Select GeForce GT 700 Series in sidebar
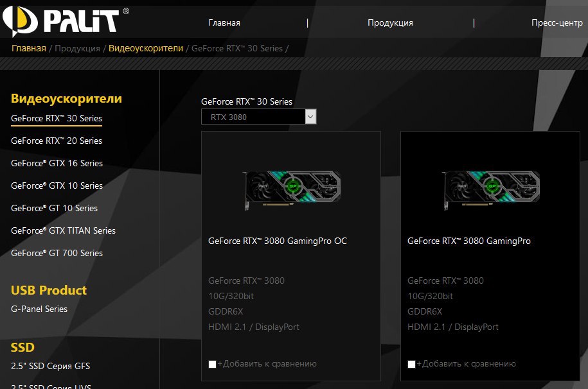This screenshot has height=389, width=588. click(57, 254)
